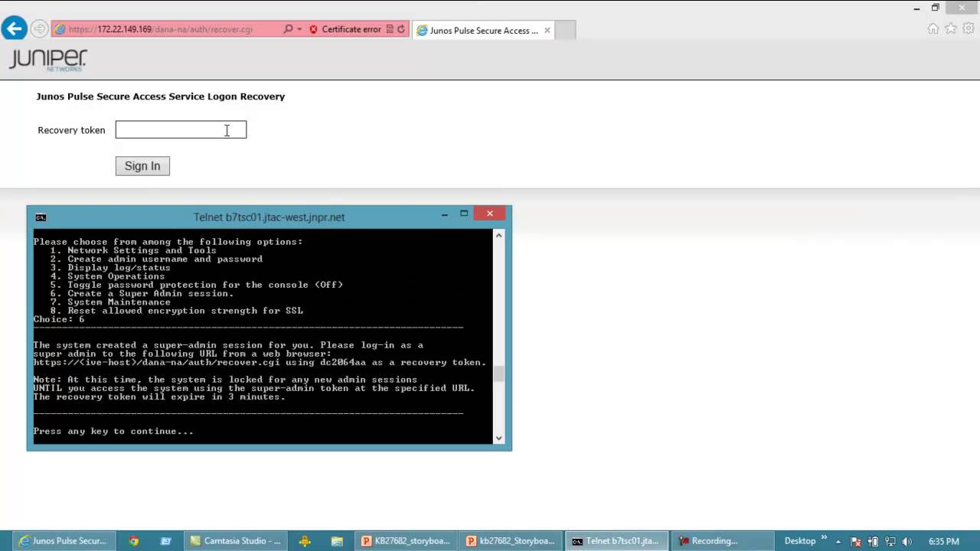The image size is (980, 551).
Task: Open Junos Pulse Internet Explorer taskbar item
Action: 63,541
